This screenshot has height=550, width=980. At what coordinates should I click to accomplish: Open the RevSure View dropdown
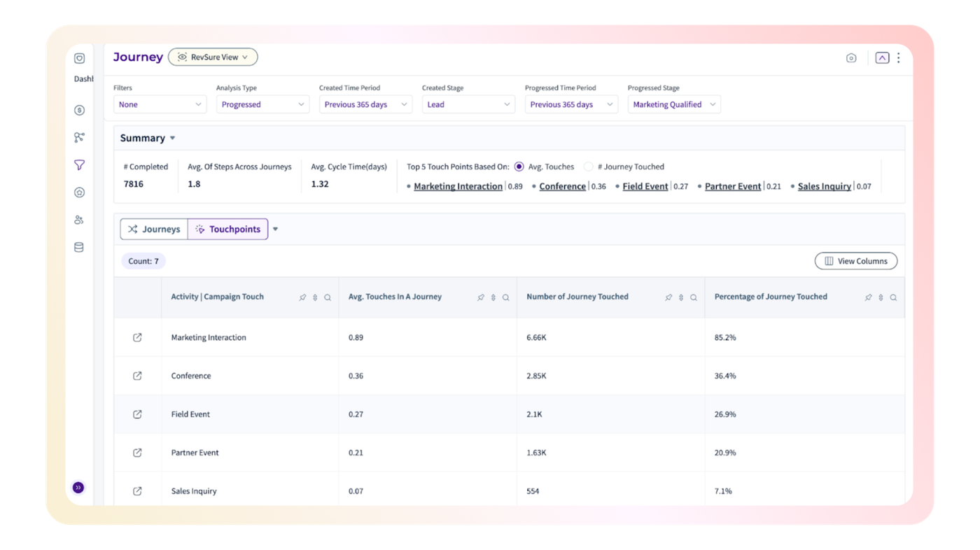(213, 57)
